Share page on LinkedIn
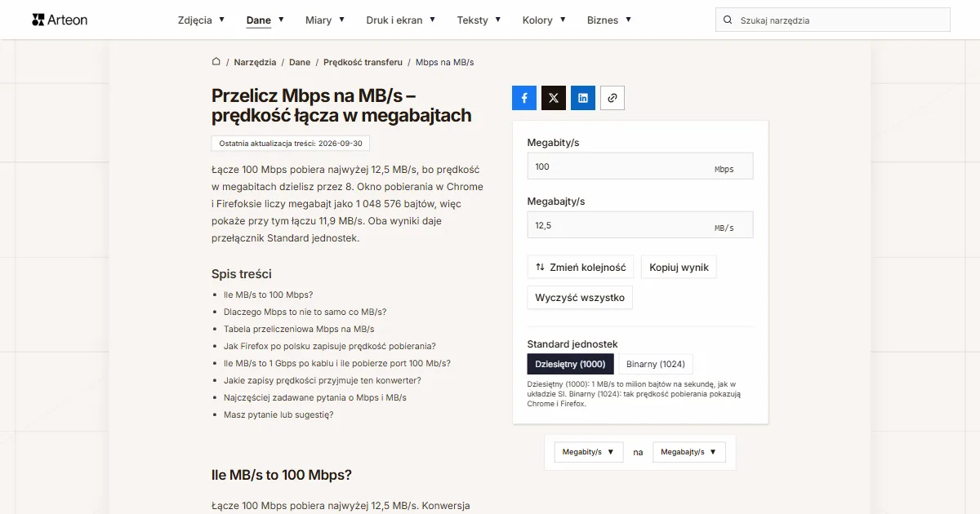The height and width of the screenshot is (514, 980). coord(583,98)
